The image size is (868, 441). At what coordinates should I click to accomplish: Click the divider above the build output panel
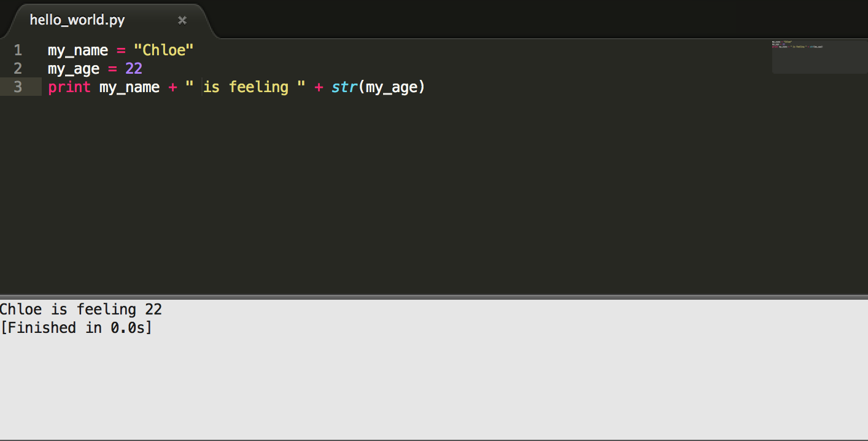pyautogui.click(x=434, y=297)
